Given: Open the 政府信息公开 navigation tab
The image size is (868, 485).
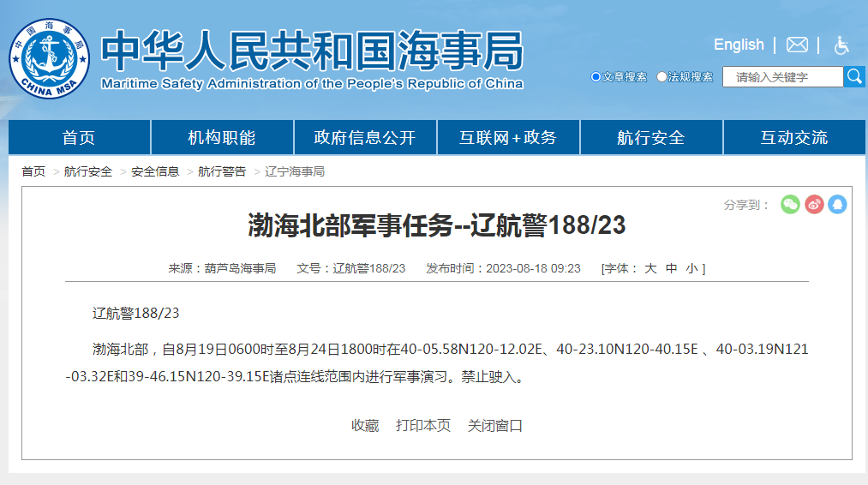Looking at the screenshot, I should [365, 137].
